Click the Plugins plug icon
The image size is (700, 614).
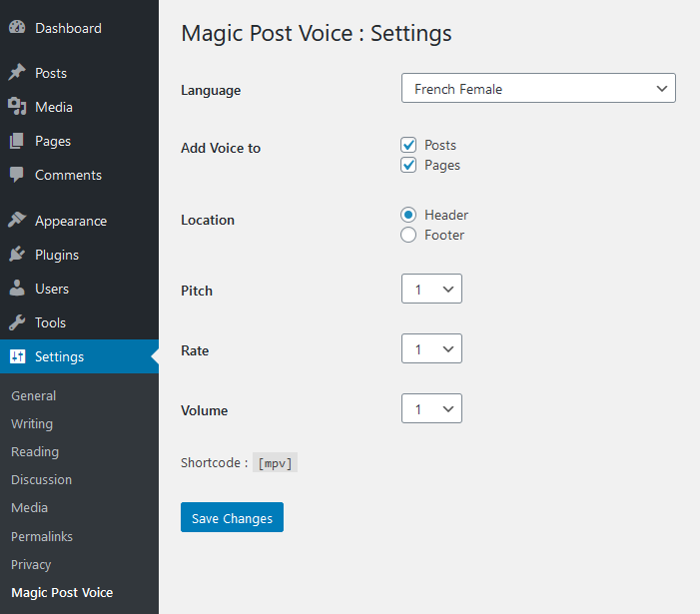pos(17,254)
